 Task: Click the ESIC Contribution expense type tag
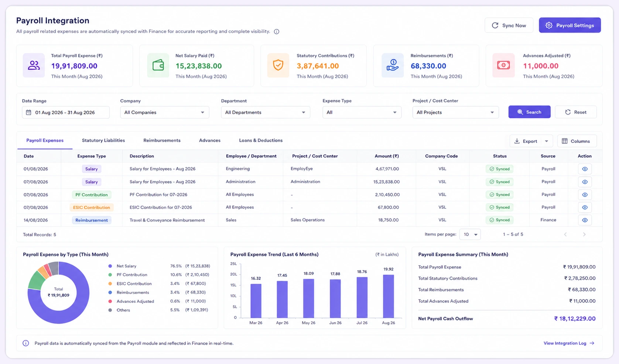tap(91, 207)
